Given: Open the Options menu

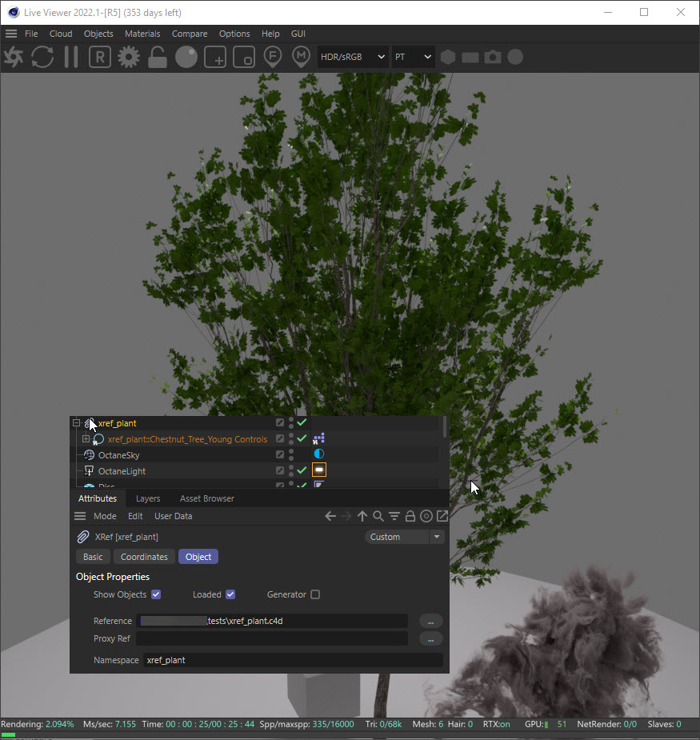Looking at the screenshot, I should pyautogui.click(x=234, y=34).
